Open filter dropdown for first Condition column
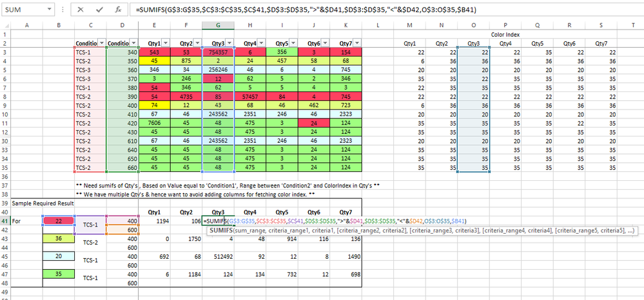 pyautogui.click(x=101, y=43)
